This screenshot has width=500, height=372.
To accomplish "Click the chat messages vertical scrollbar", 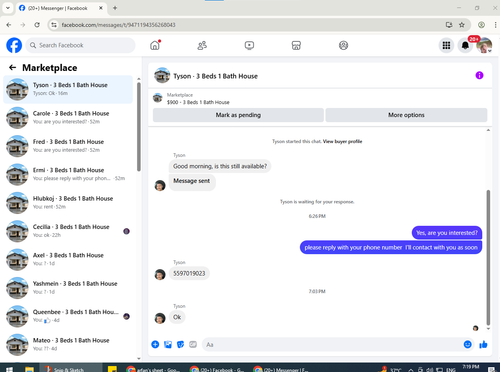I will (488, 257).
